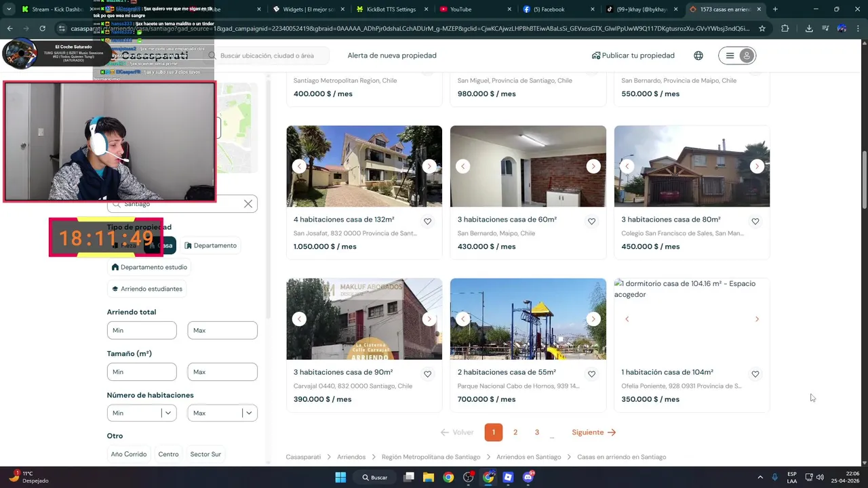
Task: Open minimum Número de habitaciones dropdown
Action: click(x=142, y=413)
